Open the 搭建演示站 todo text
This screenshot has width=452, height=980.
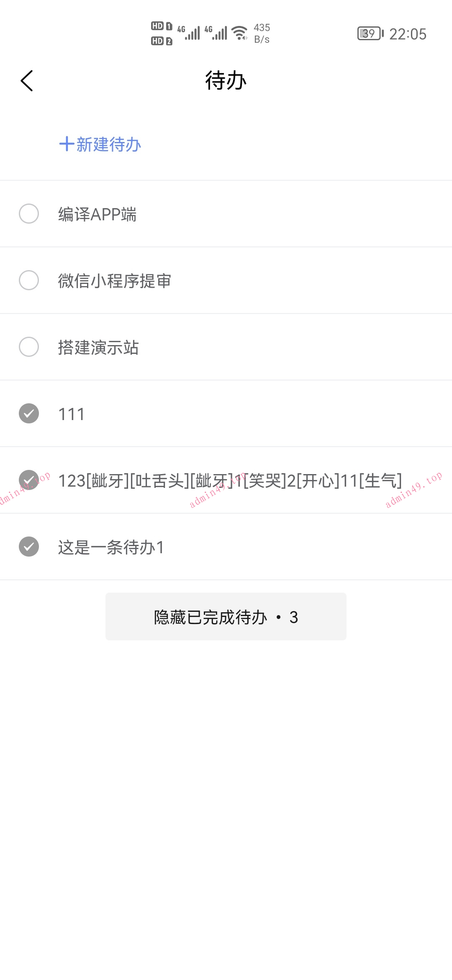pyautogui.click(x=98, y=348)
